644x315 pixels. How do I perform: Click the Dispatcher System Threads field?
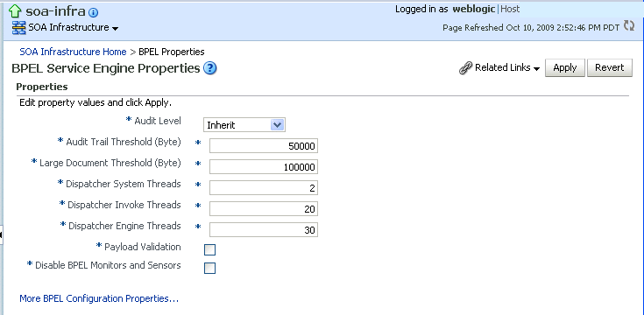tap(263, 188)
